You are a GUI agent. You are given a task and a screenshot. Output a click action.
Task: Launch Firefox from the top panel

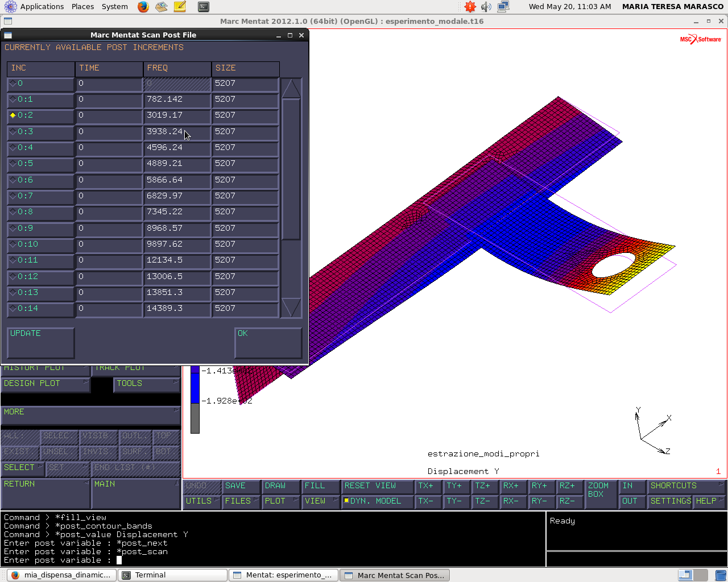(x=143, y=7)
